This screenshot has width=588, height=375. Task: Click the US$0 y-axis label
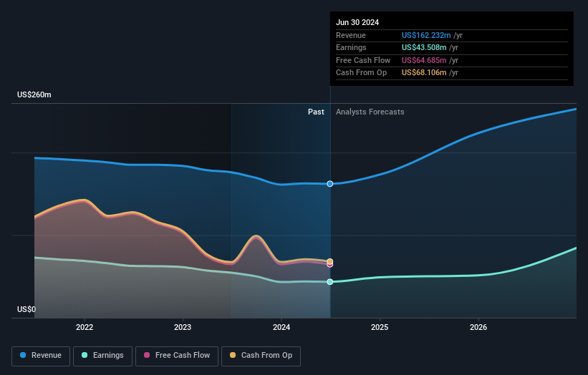click(26, 309)
